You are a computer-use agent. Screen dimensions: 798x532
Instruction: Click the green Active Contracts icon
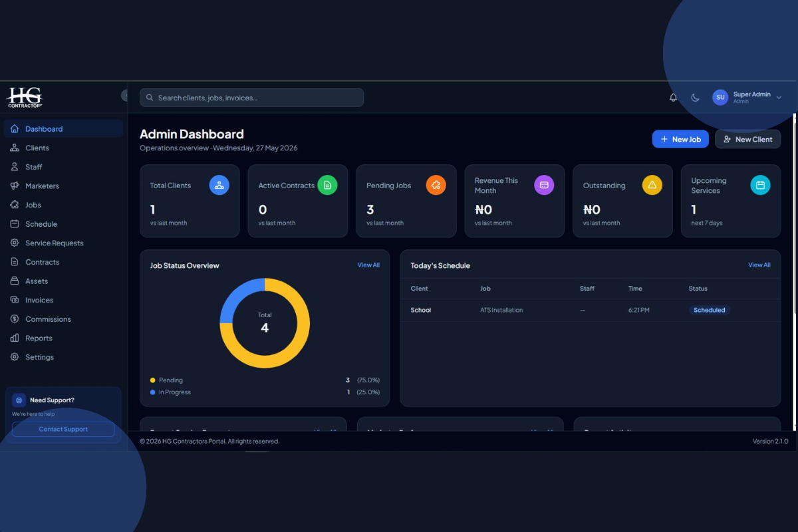point(327,185)
